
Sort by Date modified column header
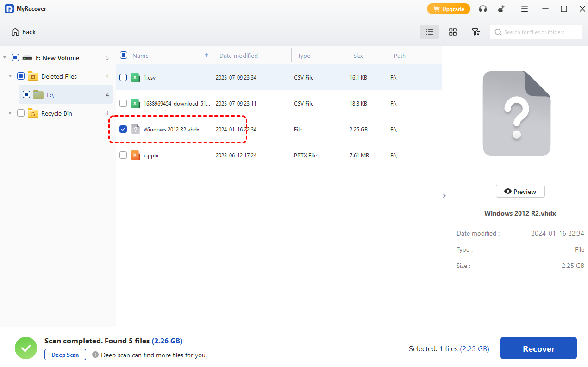[238, 56]
